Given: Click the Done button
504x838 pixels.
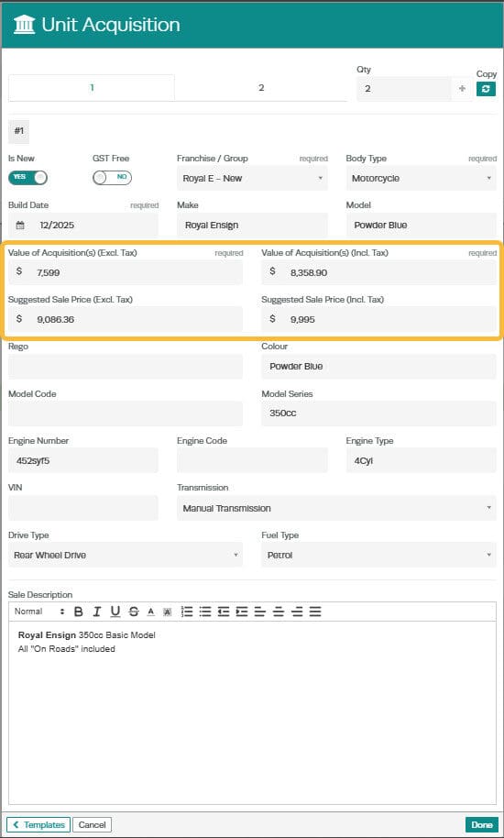Looking at the screenshot, I should (482, 824).
